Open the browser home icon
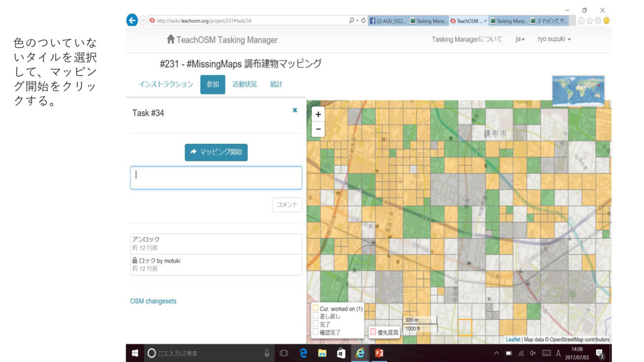644x362 pixels. pos(581,21)
